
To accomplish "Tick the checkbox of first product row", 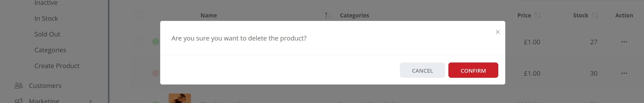I will 138,42.
